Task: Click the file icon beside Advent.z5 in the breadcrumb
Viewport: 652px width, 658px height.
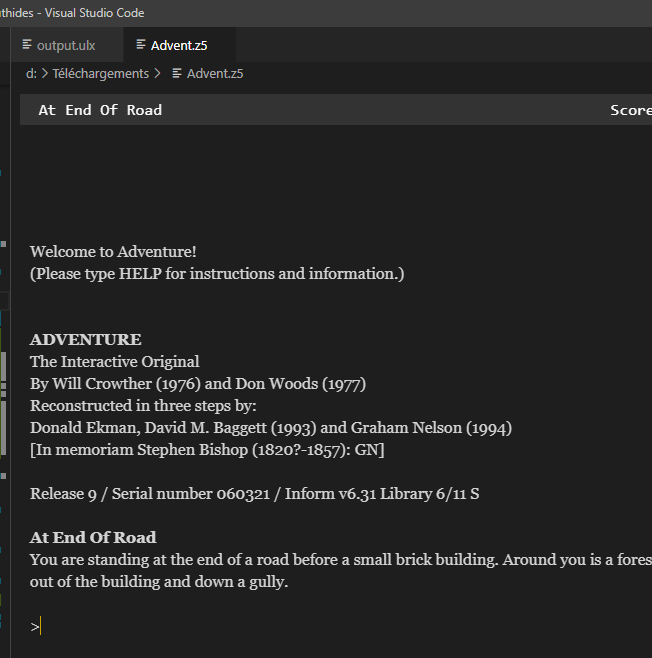Action: click(x=177, y=74)
